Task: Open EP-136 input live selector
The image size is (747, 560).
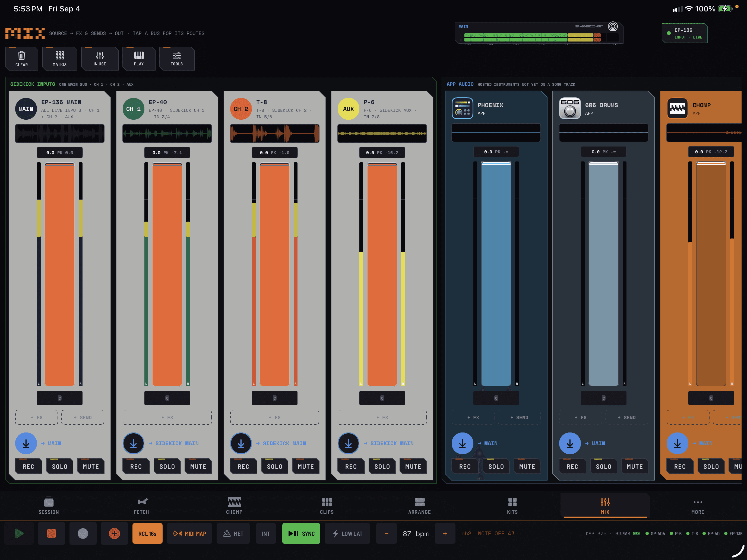Action: pos(685,33)
